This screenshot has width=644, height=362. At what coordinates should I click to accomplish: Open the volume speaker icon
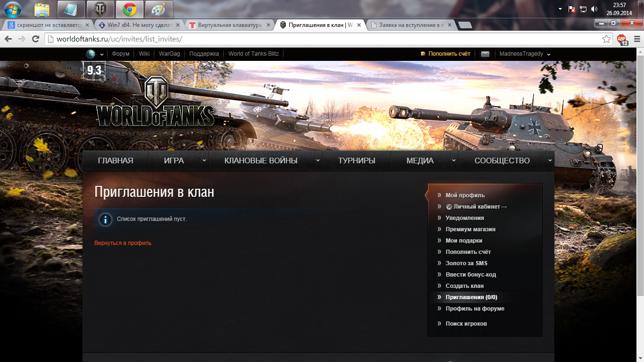(594, 9)
